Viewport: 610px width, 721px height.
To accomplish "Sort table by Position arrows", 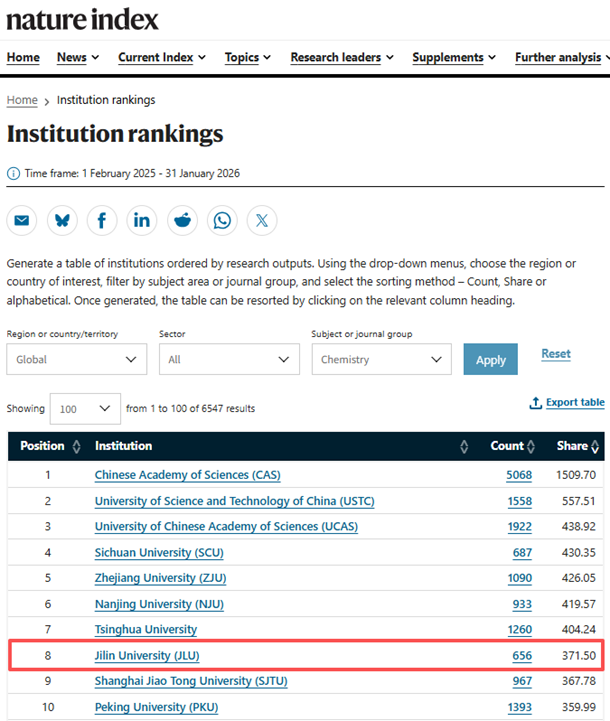I will (76, 446).
